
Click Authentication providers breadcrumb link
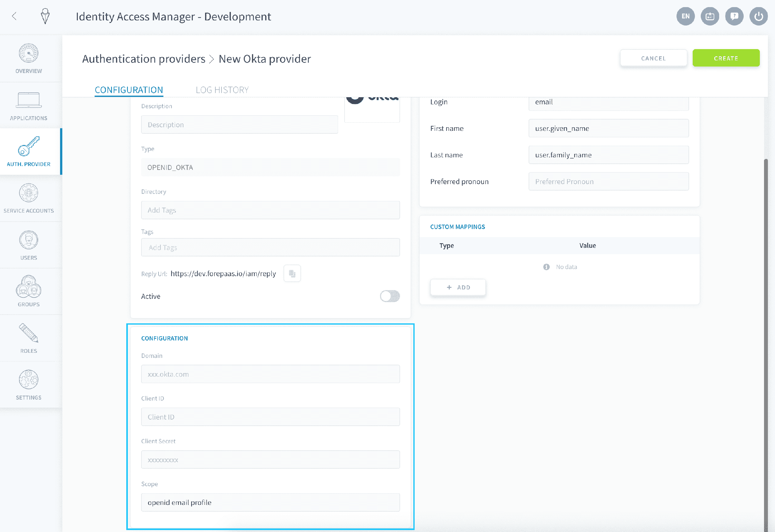point(144,59)
